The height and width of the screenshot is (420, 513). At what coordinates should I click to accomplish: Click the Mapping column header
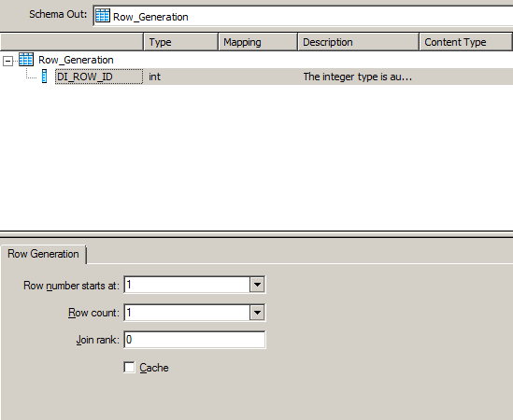click(258, 42)
